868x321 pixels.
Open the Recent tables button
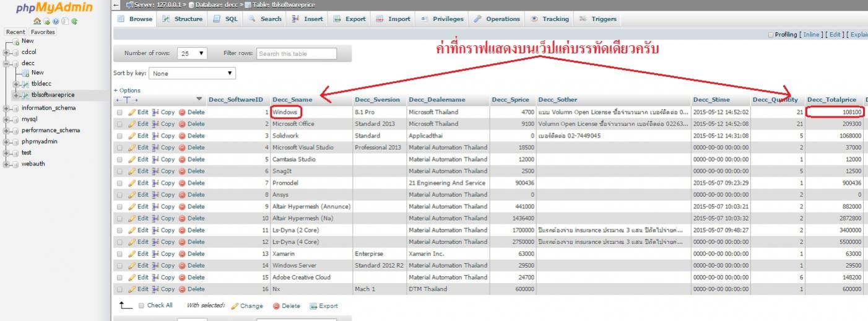coord(16,32)
